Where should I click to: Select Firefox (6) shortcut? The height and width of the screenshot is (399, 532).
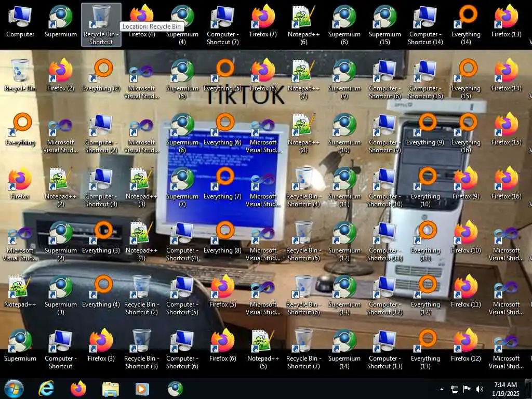click(x=222, y=345)
